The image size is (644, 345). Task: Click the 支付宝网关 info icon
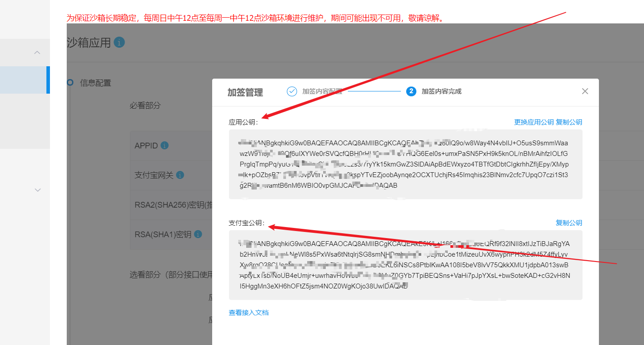pyautogui.click(x=180, y=174)
